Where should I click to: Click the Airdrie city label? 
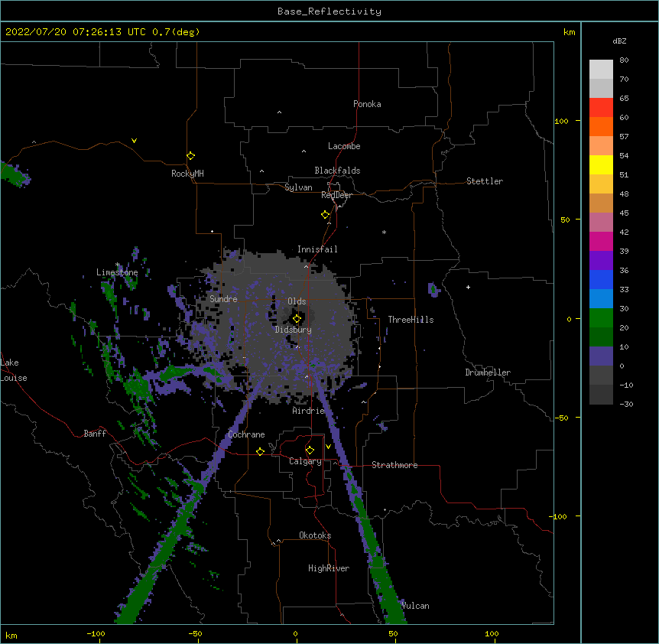[308, 411]
